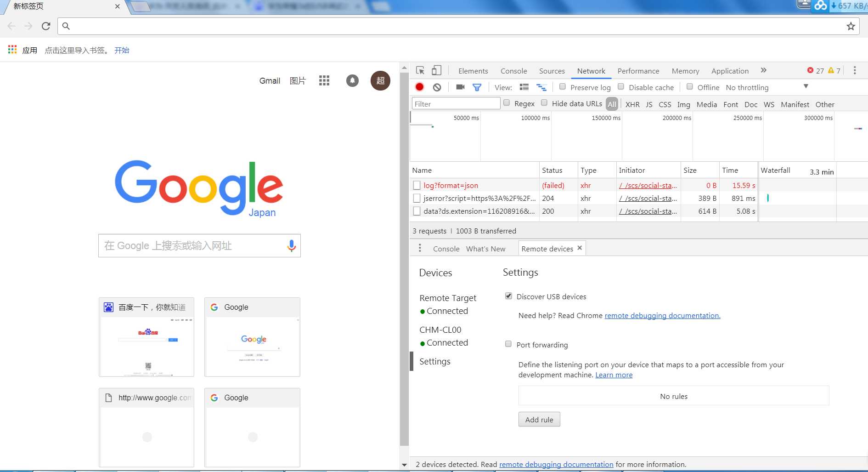The width and height of the screenshot is (868, 472).
Task: Close the Remote devices drawer tab
Action: 580,248
